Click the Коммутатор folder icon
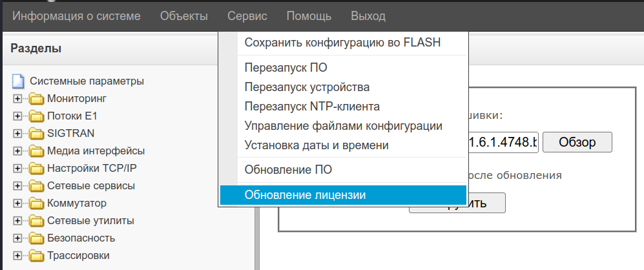This screenshot has height=270, width=644. 36,203
